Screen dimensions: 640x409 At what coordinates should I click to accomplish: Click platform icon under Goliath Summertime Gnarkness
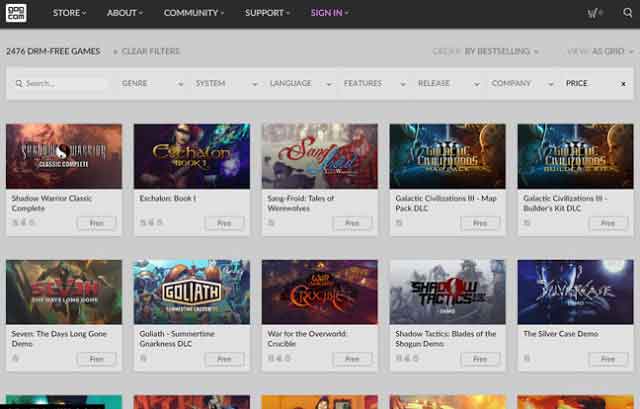143,358
